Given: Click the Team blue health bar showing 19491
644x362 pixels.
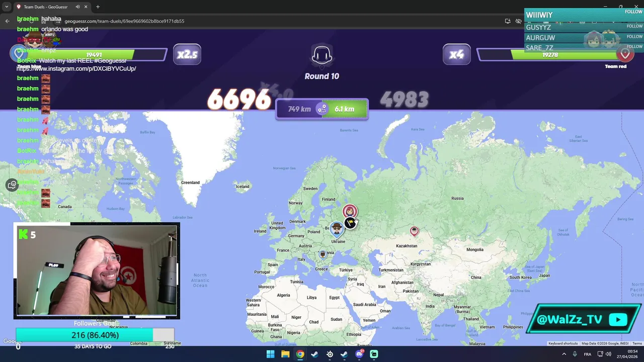Looking at the screenshot, I should tap(94, 55).
